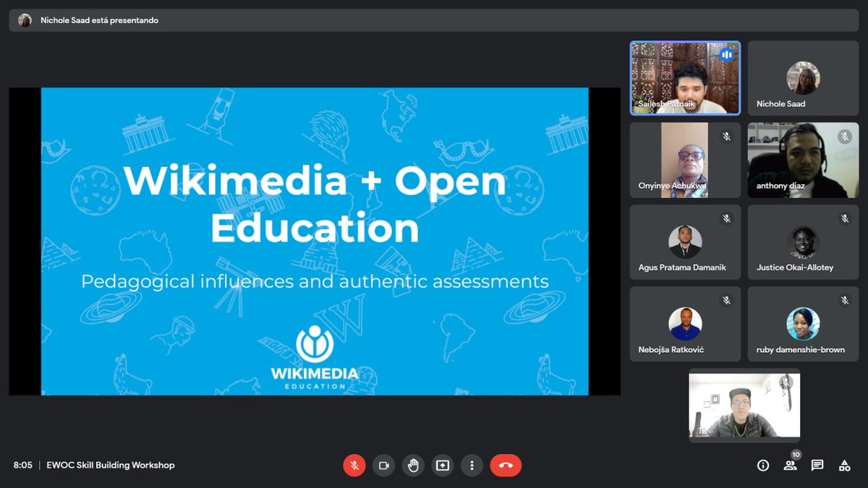
Task: Turn on your camera
Action: [x=383, y=466]
